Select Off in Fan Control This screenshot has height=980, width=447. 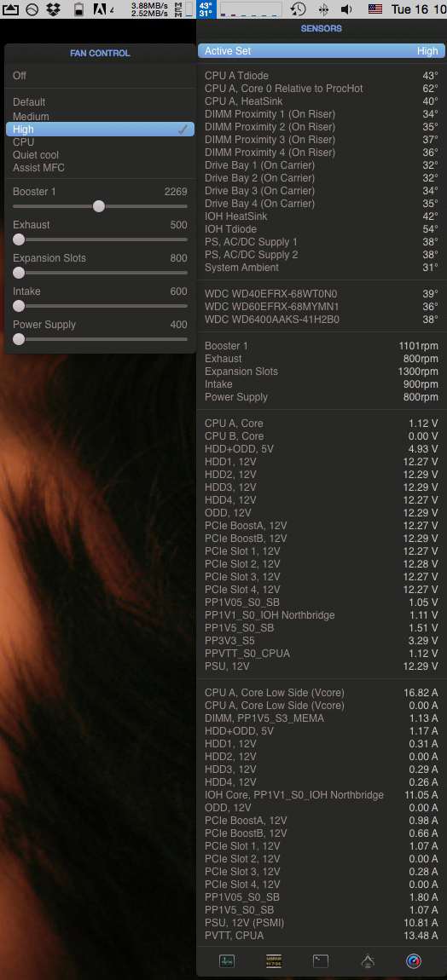[100, 76]
